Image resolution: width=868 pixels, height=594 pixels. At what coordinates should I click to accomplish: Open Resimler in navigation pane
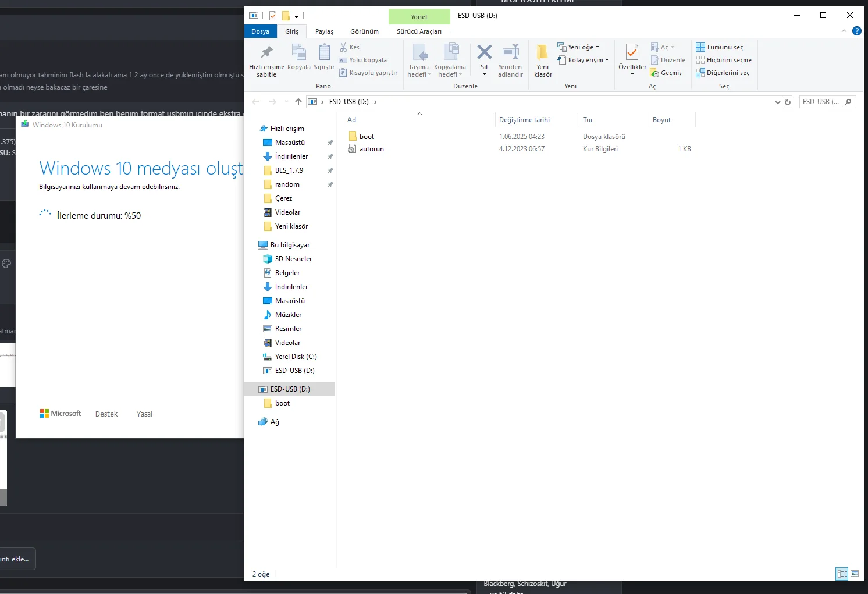[x=288, y=329]
